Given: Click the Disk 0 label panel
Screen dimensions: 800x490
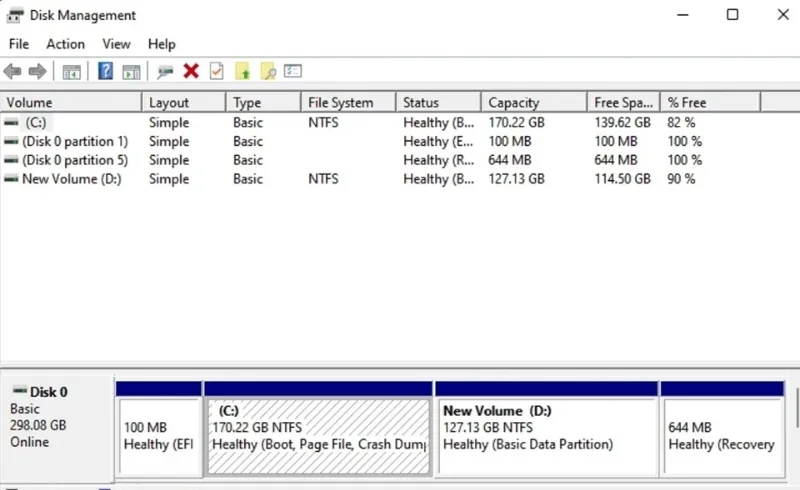Looking at the screenshot, I should click(57, 428).
